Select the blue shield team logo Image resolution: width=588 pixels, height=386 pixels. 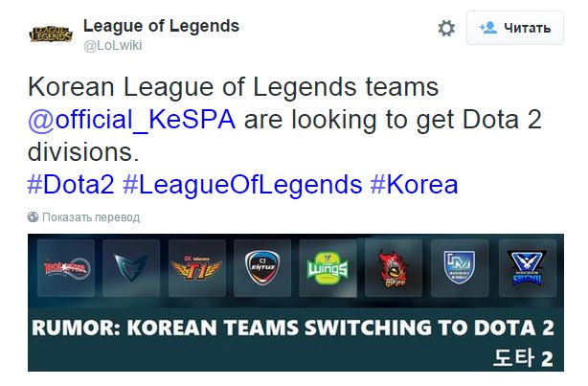pyautogui.click(x=460, y=268)
